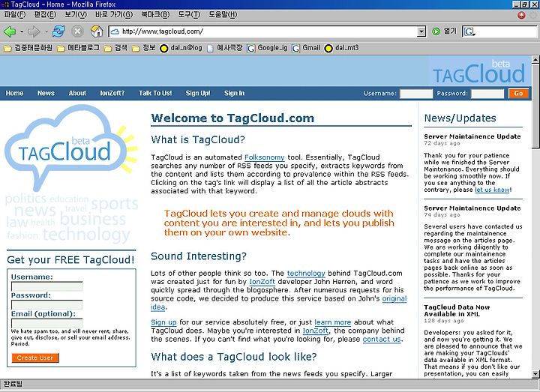Image resolution: width=540 pixels, height=392 pixels.
Task: Click the 'contact us' link
Action: (382, 339)
